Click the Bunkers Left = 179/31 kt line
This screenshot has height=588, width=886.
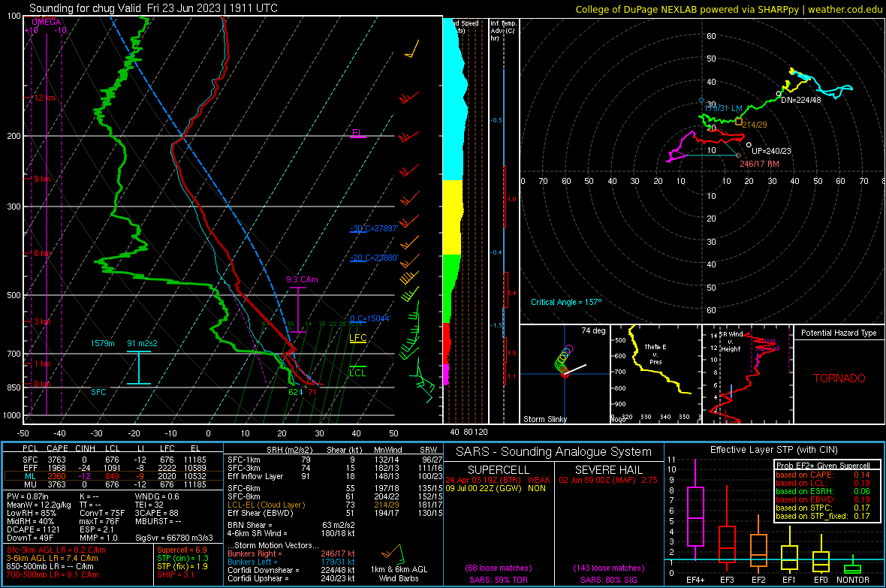291,562
